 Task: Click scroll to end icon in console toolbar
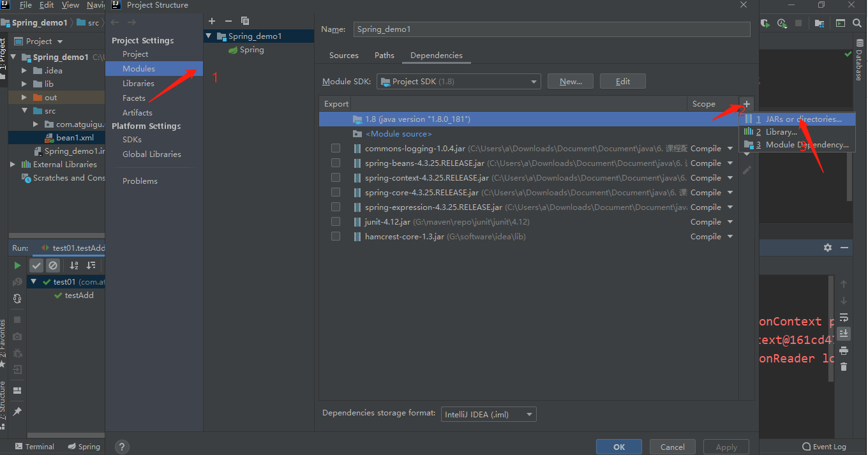[x=844, y=333]
